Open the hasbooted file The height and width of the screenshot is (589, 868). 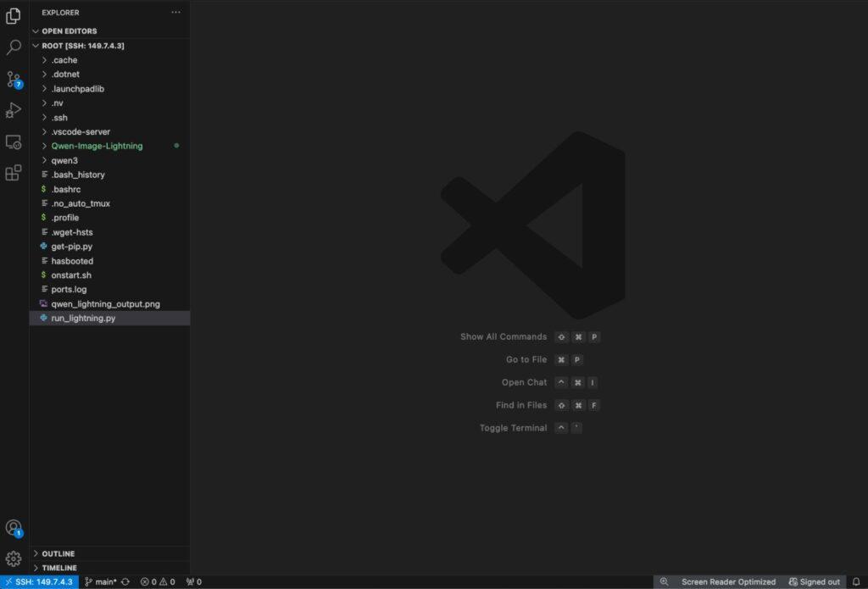click(x=109, y=261)
